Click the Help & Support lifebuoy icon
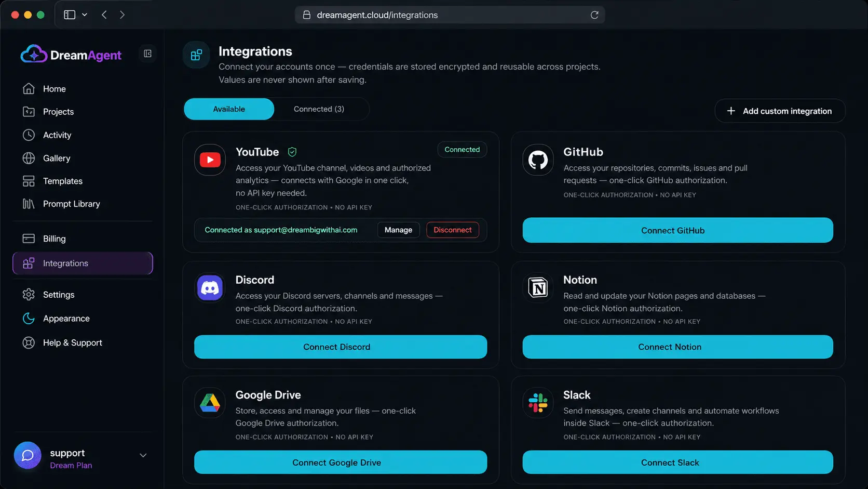This screenshot has height=489, width=868. [x=29, y=343]
